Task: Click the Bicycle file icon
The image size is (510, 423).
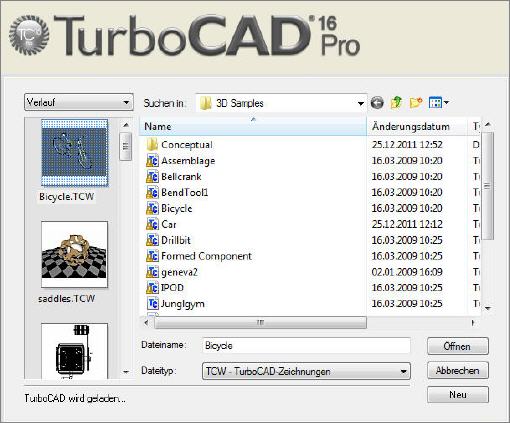Action: (152, 208)
